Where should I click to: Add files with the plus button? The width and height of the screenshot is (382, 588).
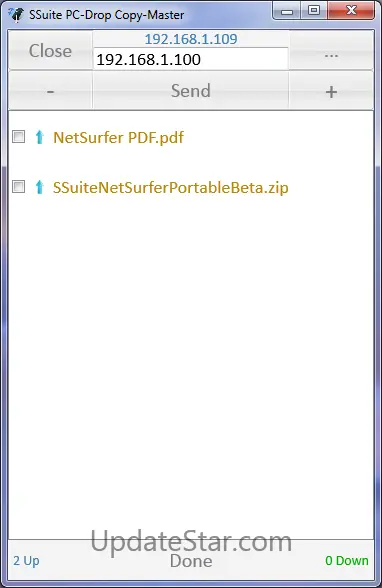tap(331, 90)
